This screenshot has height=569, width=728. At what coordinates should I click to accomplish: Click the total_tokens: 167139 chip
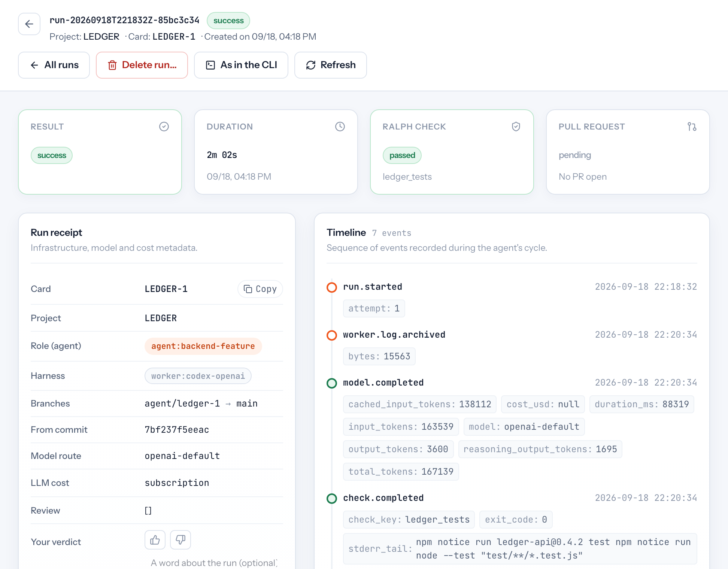point(401,472)
